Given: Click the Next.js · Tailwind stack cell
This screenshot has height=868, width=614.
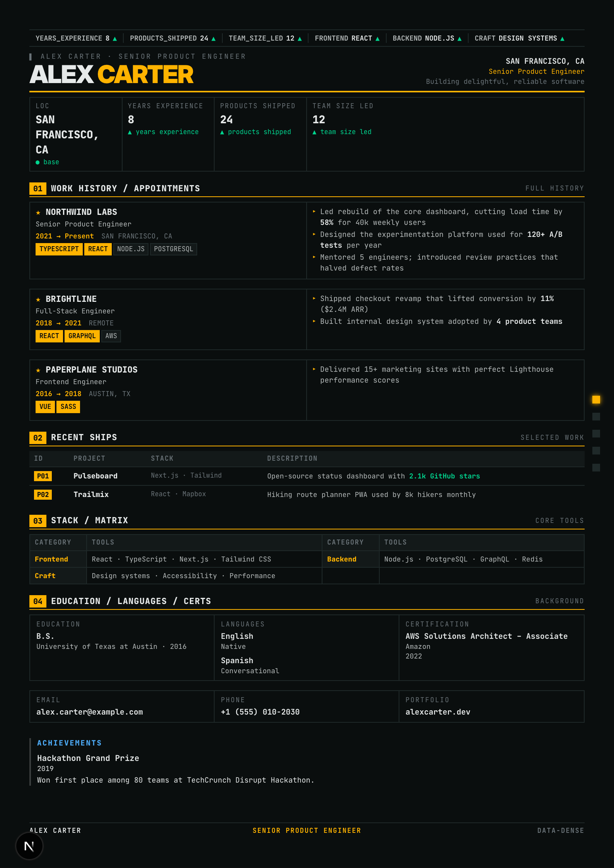Looking at the screenshot, I should pos(186,475).
